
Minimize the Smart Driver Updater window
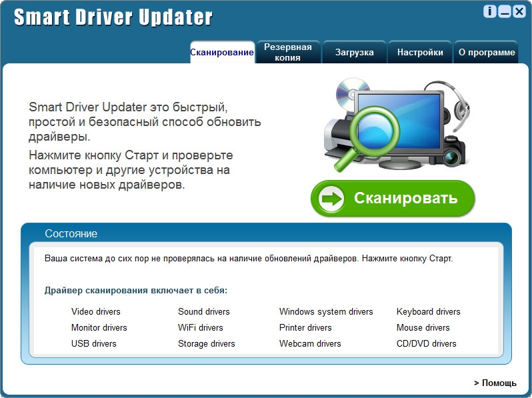coord(505,11)
